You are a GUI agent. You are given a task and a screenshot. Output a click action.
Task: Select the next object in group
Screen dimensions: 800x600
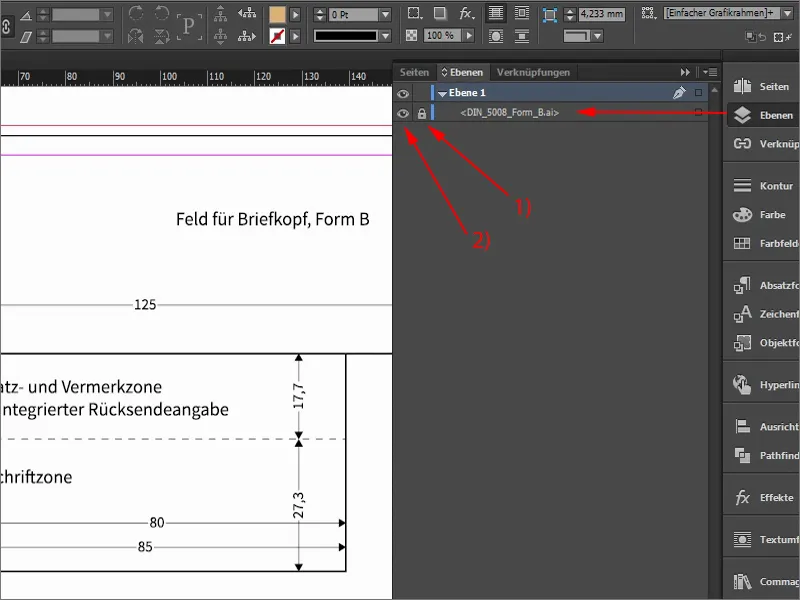[247, 36]
